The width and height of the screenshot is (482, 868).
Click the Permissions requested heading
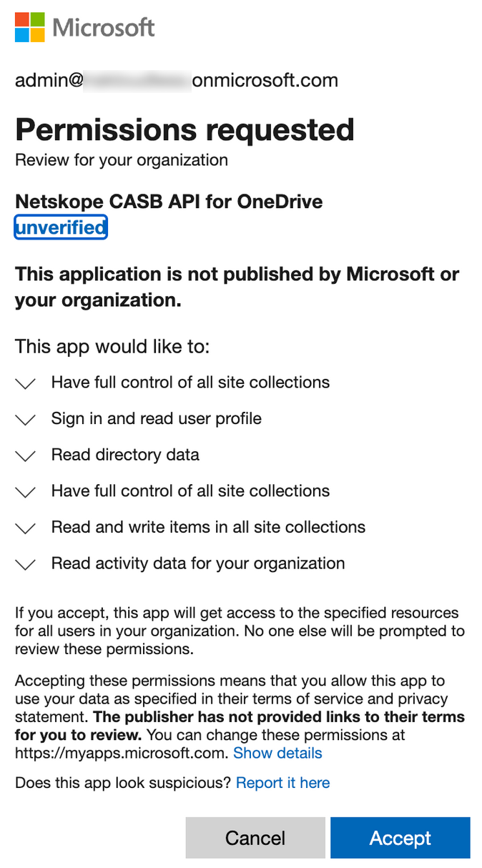pyautogui.click(x=185, y=129)
